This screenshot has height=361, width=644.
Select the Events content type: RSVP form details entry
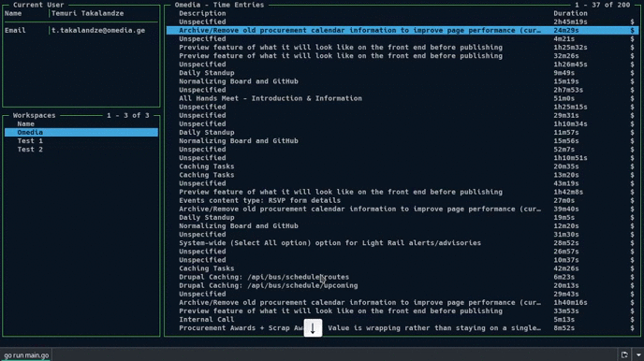tap(402, 200)
